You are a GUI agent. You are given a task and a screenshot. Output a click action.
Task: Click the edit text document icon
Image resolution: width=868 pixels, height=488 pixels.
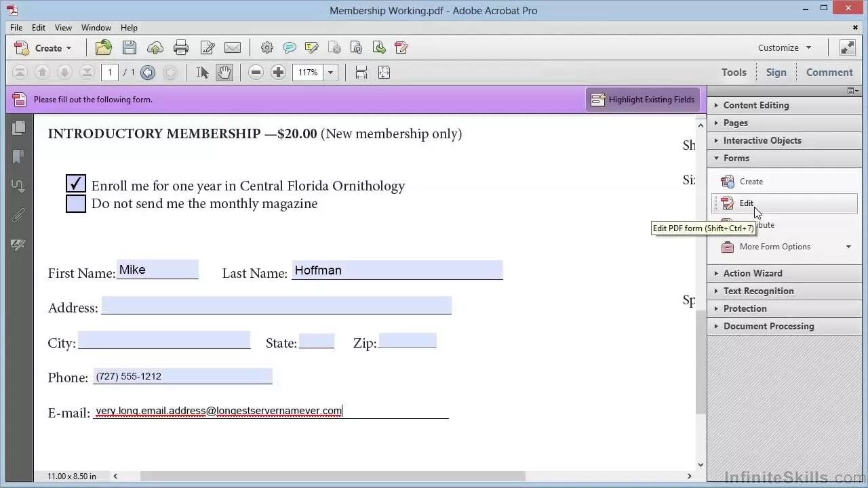(208, 47)
